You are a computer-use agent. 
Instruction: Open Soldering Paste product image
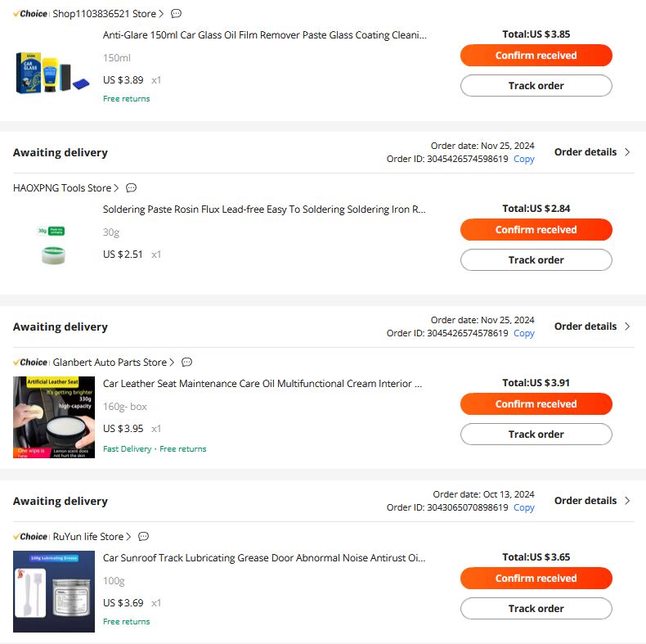(53, 245)
